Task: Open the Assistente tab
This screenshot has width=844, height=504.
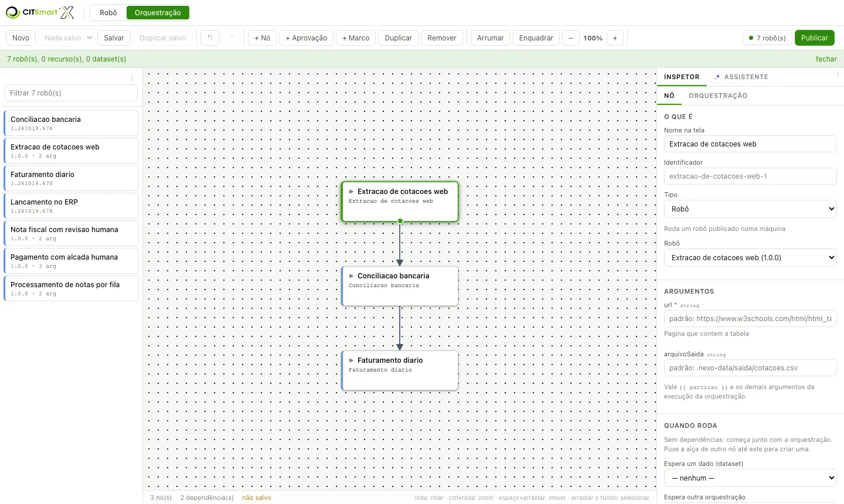Action: tap(741, 77)
